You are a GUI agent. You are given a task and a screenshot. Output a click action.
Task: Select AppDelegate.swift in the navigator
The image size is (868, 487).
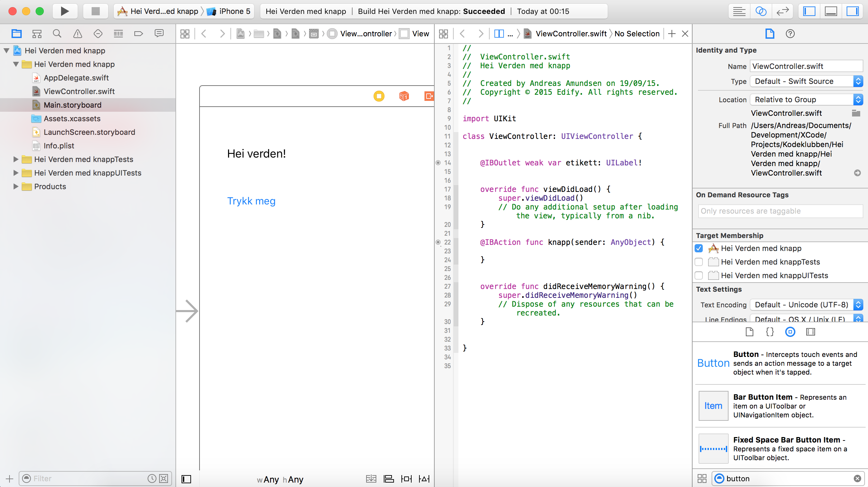[x=76, y=78]
